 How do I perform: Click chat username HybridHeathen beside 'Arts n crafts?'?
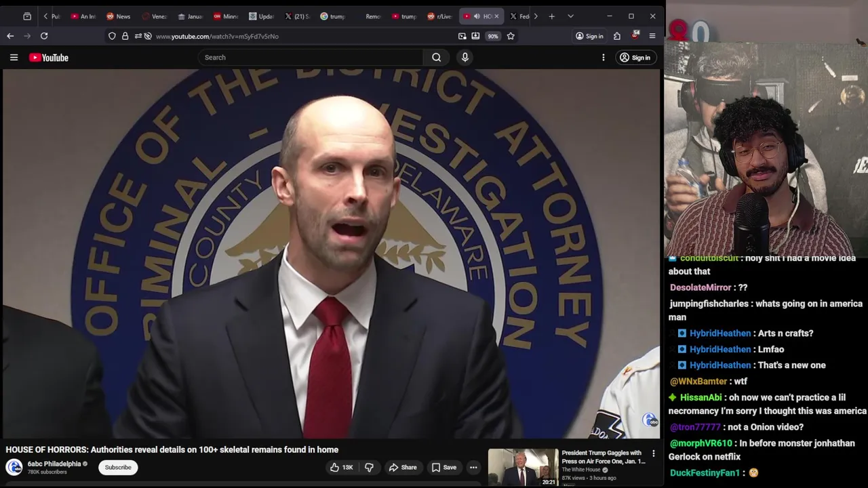[x=719, y=333]
